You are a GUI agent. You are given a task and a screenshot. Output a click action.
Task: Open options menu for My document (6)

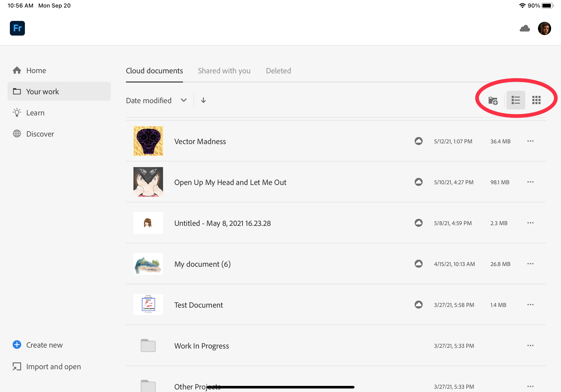pyautogui.click(x=530, y=264)
